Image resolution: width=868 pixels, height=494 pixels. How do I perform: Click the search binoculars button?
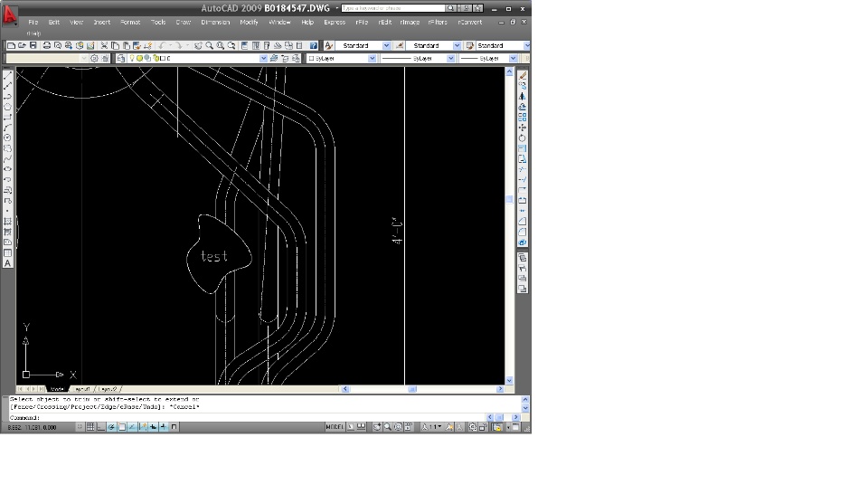coord(450,8)
